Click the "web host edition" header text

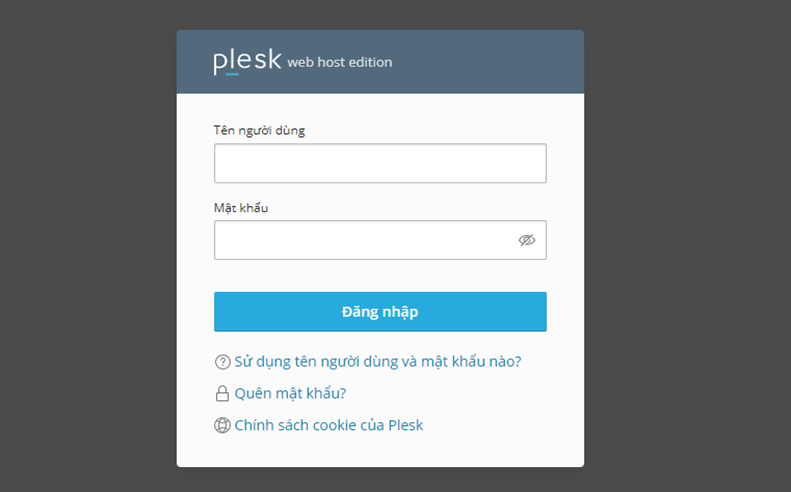pos(339,62)
